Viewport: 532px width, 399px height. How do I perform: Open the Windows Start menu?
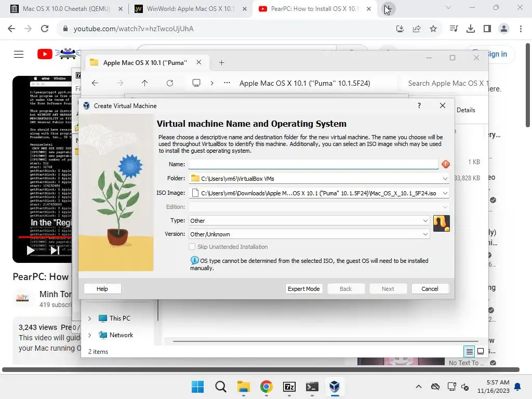pyautogui.click(x=197, y=387)
